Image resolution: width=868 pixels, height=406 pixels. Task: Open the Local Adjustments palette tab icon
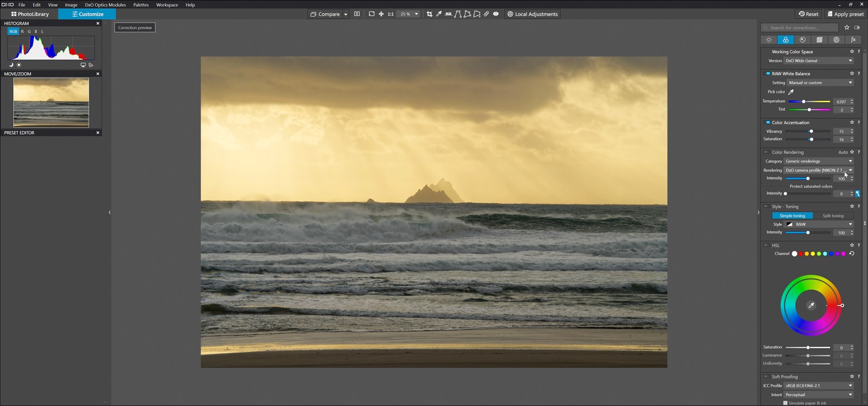pos(836,40)
